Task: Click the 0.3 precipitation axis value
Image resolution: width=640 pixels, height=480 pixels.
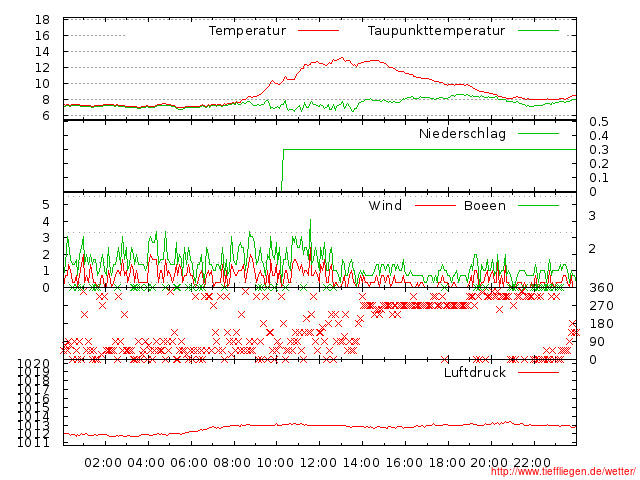Action: click(x=599, y=150)
